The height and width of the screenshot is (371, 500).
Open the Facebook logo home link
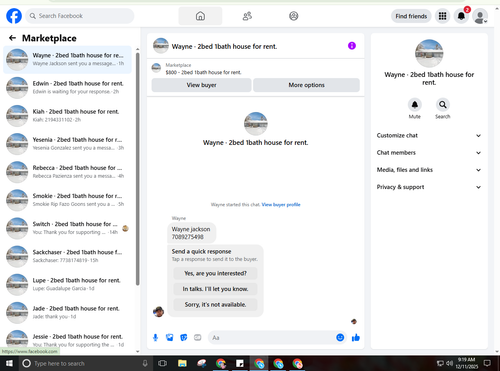coord(14,16)
